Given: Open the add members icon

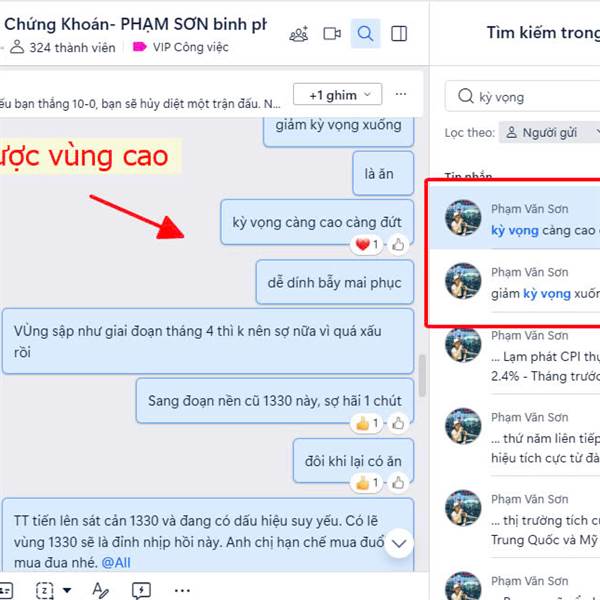Looking at the screenshot, I should [x=299, y=34].
